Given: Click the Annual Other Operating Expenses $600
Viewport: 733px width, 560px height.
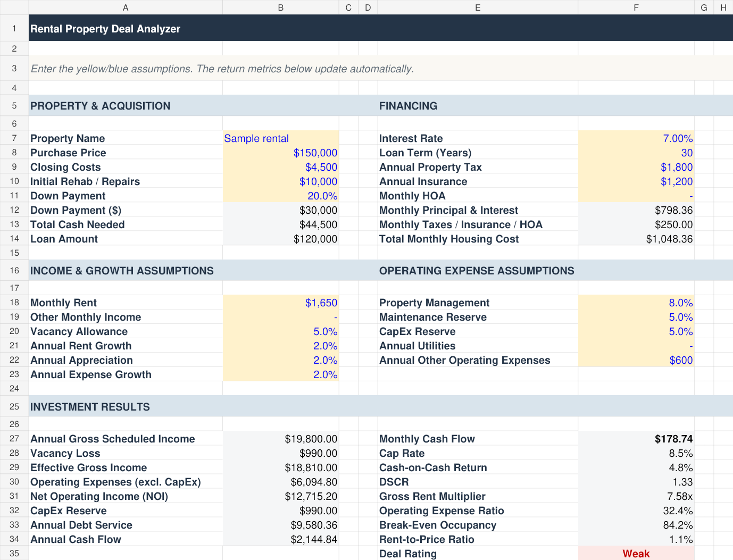Looking at the screenshot, I should click(636, 360).
